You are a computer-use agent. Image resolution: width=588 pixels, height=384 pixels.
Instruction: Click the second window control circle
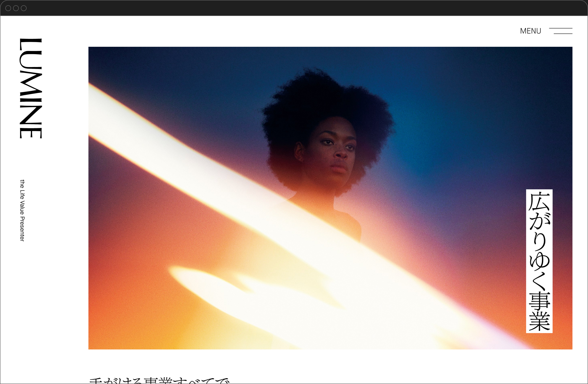(x=16, y=8)
